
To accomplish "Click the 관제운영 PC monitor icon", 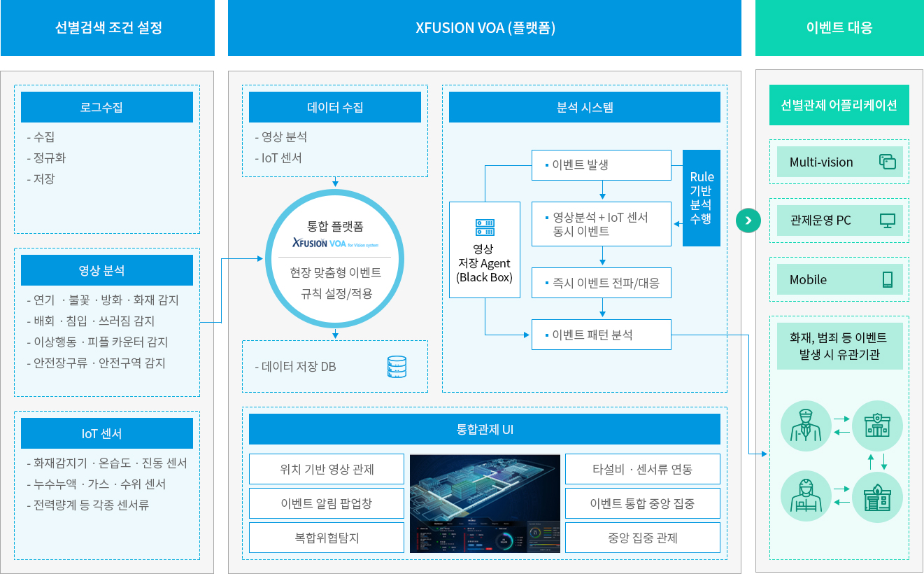I will pyautogui.click(x=888, y=220).
